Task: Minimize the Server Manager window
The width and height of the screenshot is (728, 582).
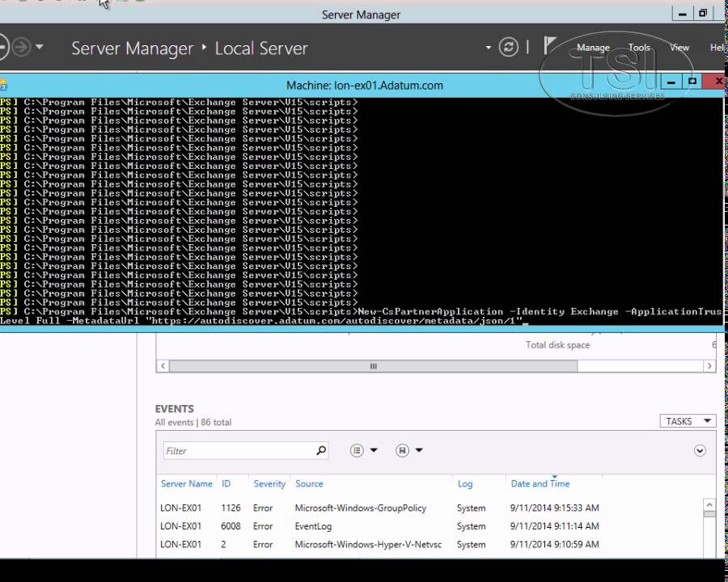Action: 683,14
